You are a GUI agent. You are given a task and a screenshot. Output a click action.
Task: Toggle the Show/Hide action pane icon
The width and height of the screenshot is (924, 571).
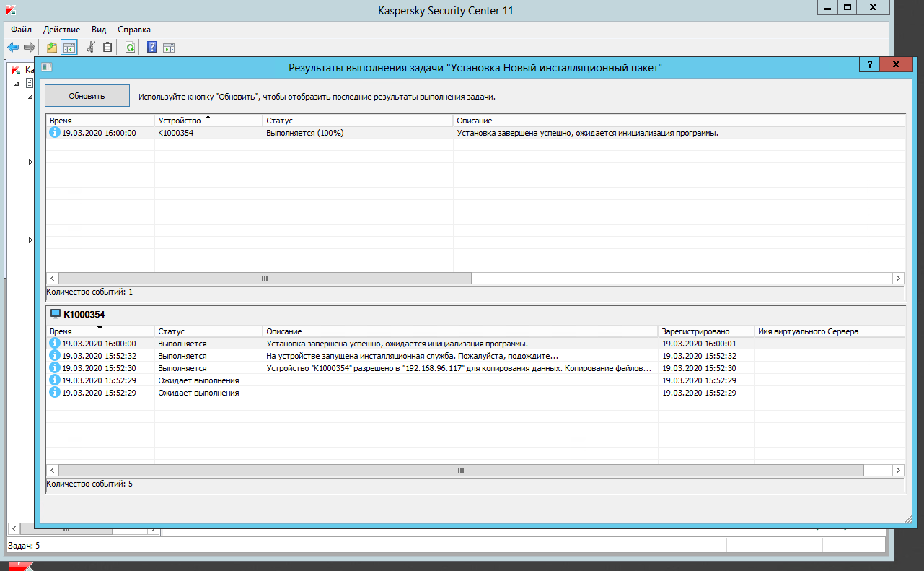[x=169, y=48]
